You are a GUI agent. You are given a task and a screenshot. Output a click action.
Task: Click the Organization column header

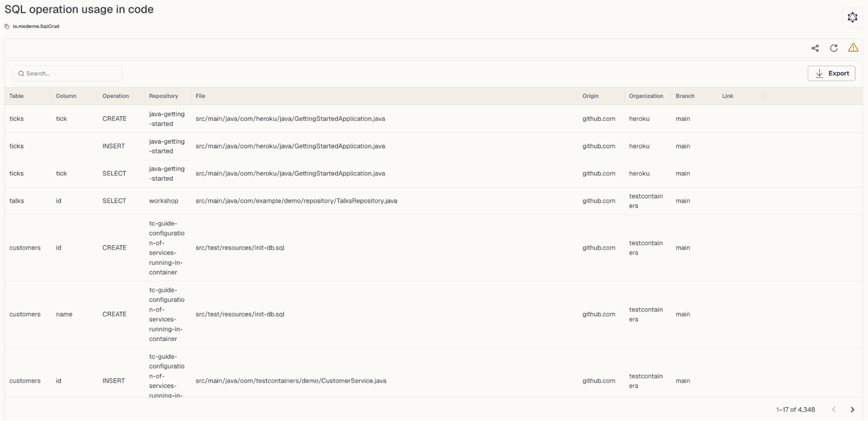[x=646, y=96]
